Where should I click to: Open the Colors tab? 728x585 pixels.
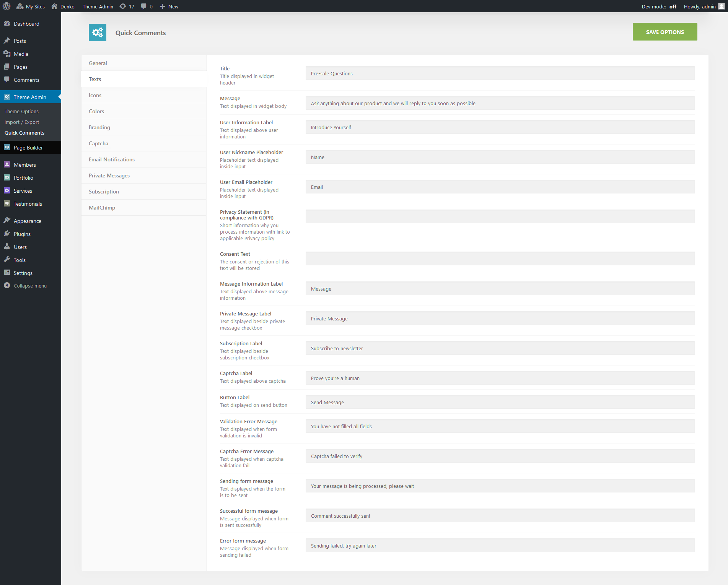(x=144, y=111)
